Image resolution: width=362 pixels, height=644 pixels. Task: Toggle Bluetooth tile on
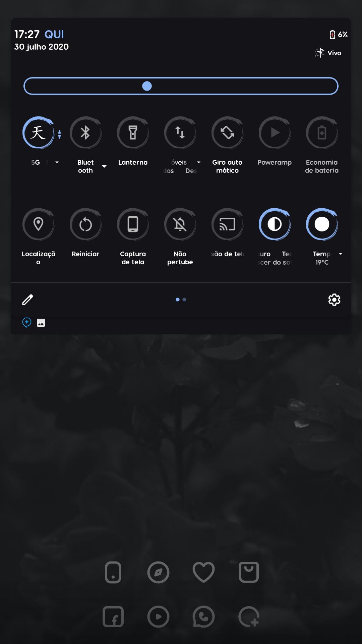(x=85, y=133)
